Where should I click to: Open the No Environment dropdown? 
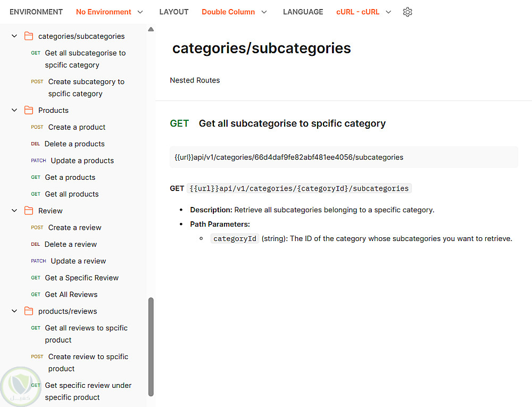(x=110, y=12)
